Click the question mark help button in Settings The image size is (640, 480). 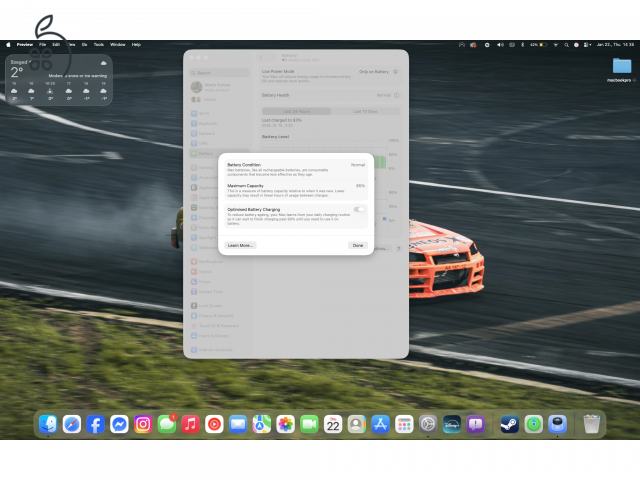tap(399, 248)
